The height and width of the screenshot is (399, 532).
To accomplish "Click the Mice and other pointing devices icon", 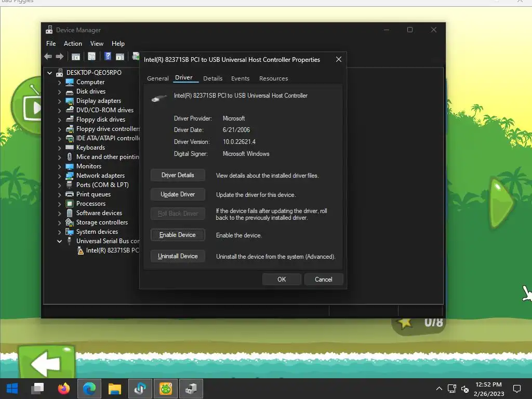I will click(70, 157).
